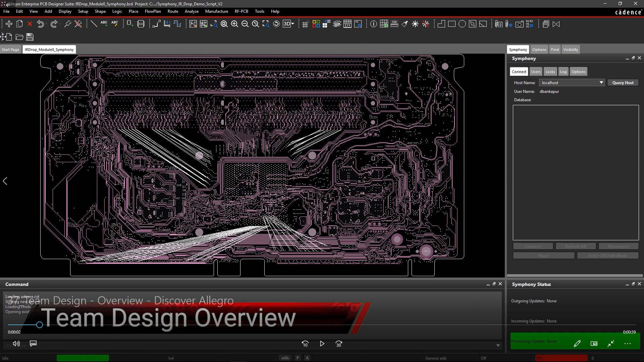Click the Zoom Fit icon
Screen dimensions: 644x362
[x=224, y=24]
